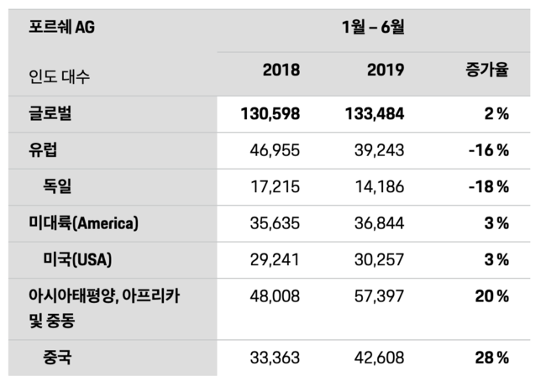The height and width of the screenshot is (392, 546).
Task: Click the 중국 row label
Action: pyautogui.click(x=57, y=358)
